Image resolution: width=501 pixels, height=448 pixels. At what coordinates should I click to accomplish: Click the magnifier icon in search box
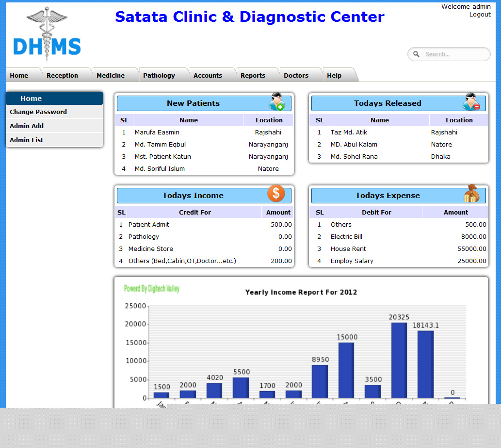click(416, 54)
